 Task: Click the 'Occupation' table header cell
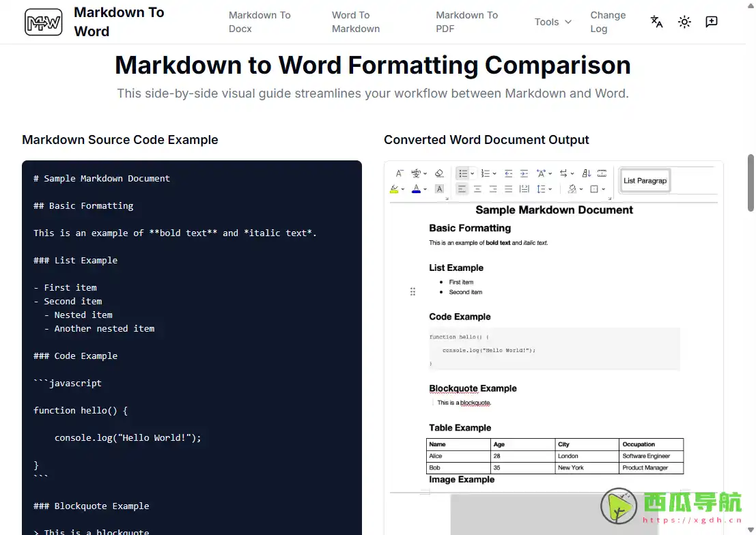tap(651, 444)
